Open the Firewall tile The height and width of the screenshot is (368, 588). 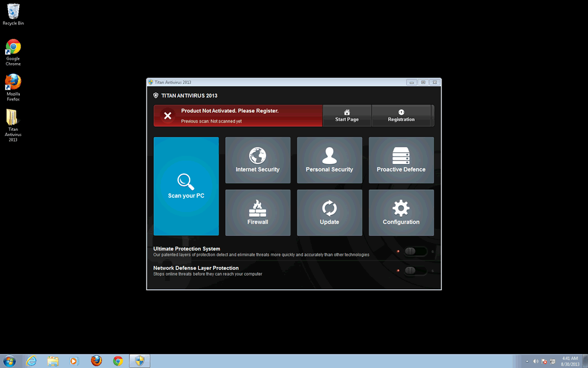tap(257, 213)
